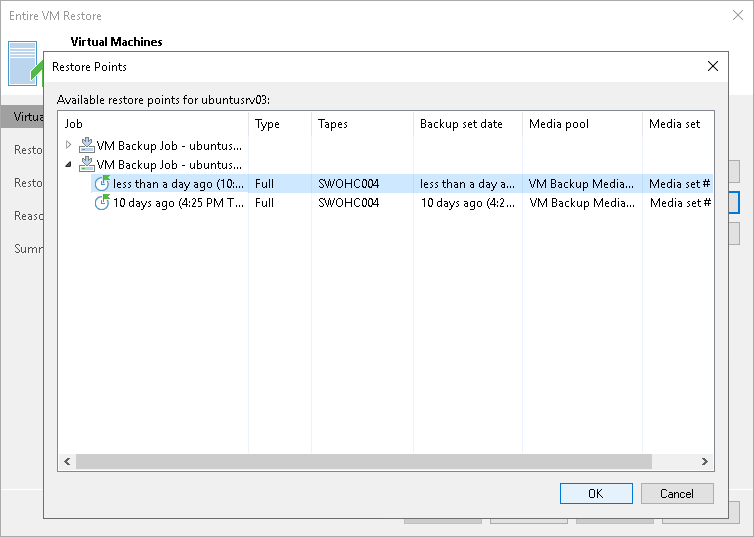Image resolution: width=754 pixels, height=537 pixels.
Task: Click SWOHC004 tape in the highlighted row
Action: click(x=349, y=184)
